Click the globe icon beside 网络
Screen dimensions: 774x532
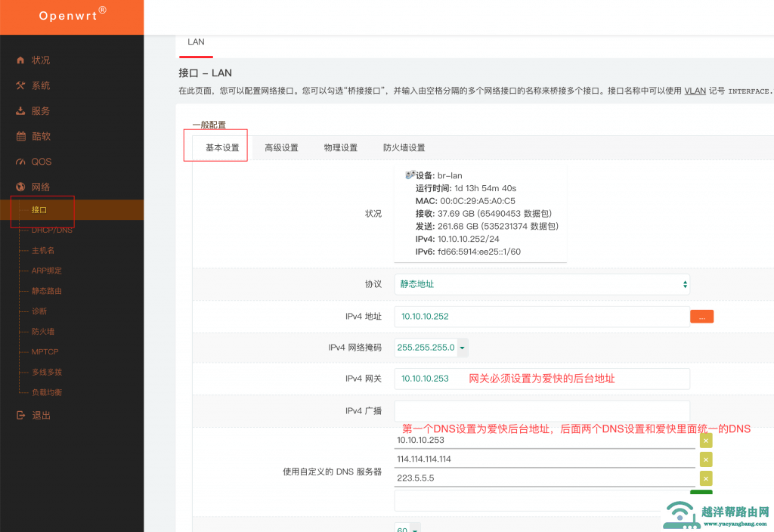pos(20,187)
